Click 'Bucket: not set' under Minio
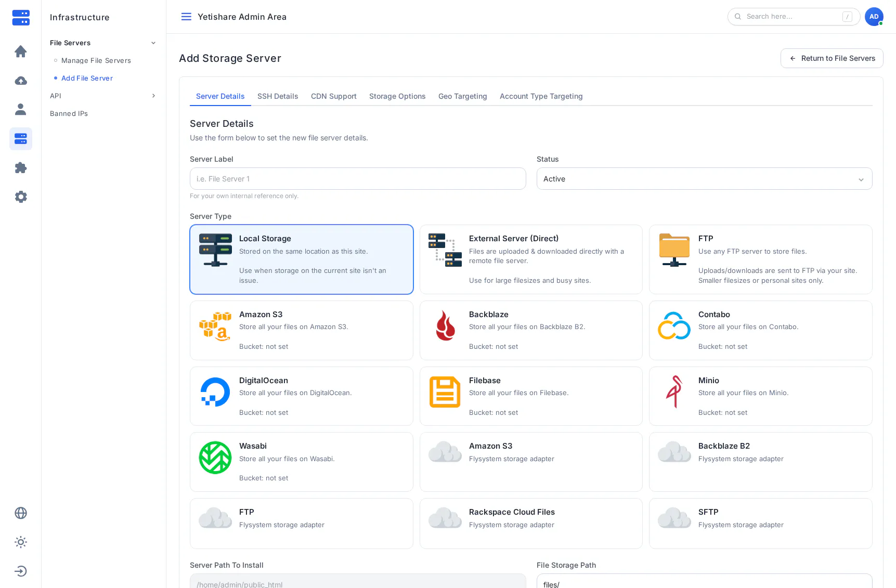This screenshot has width=896, height=588. pos(723,413)
